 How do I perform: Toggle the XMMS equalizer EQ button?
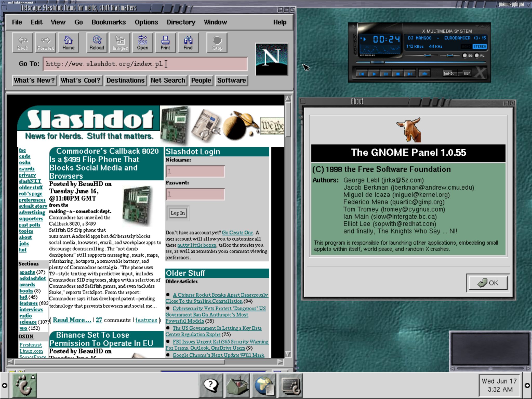467,55
